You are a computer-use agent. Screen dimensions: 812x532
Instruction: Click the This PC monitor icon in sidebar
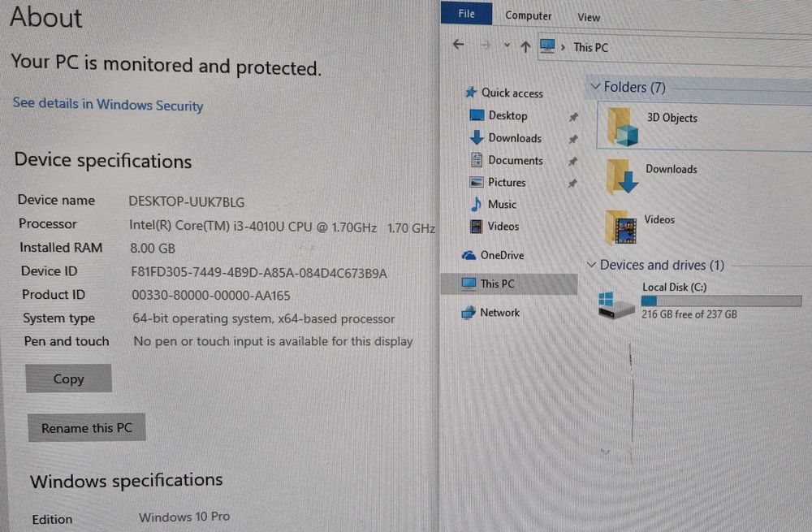click(469, 283)
